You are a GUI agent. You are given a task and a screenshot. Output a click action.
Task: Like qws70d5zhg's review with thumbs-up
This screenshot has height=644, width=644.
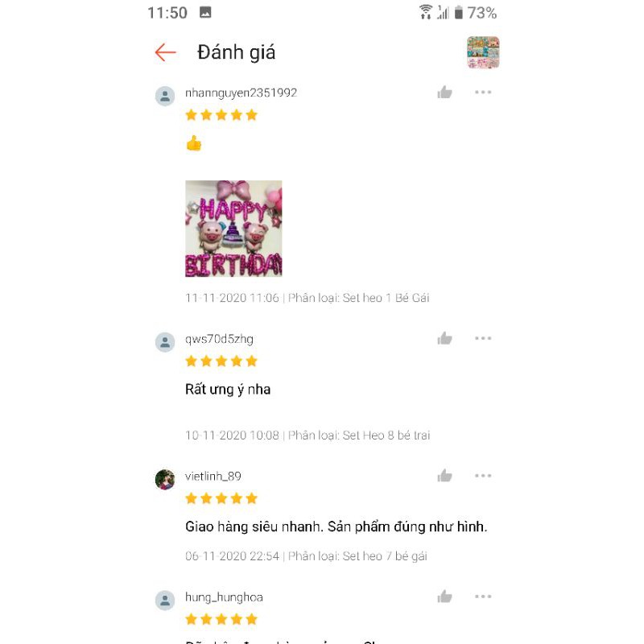[x=444, y=338]
